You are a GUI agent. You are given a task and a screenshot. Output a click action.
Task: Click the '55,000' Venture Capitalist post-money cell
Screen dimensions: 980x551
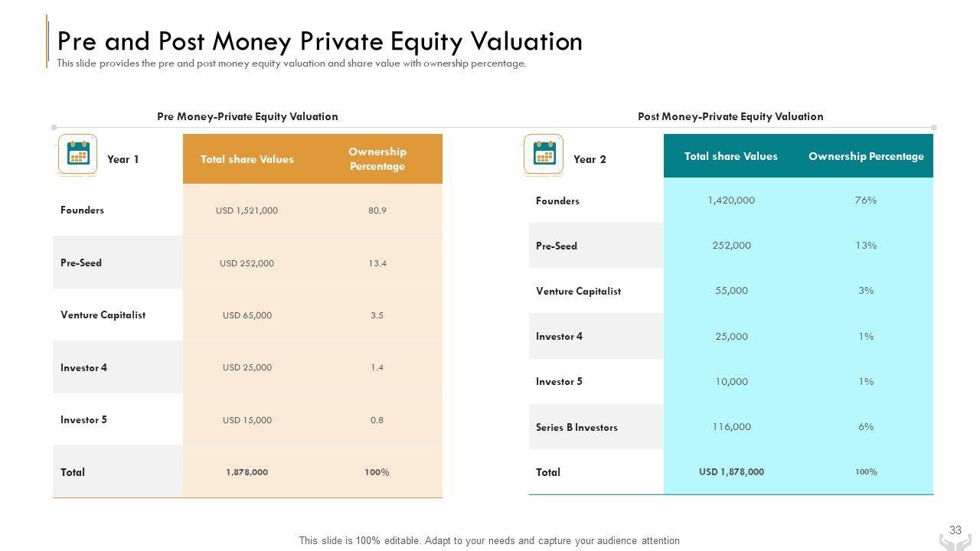[x=731, y=291]
